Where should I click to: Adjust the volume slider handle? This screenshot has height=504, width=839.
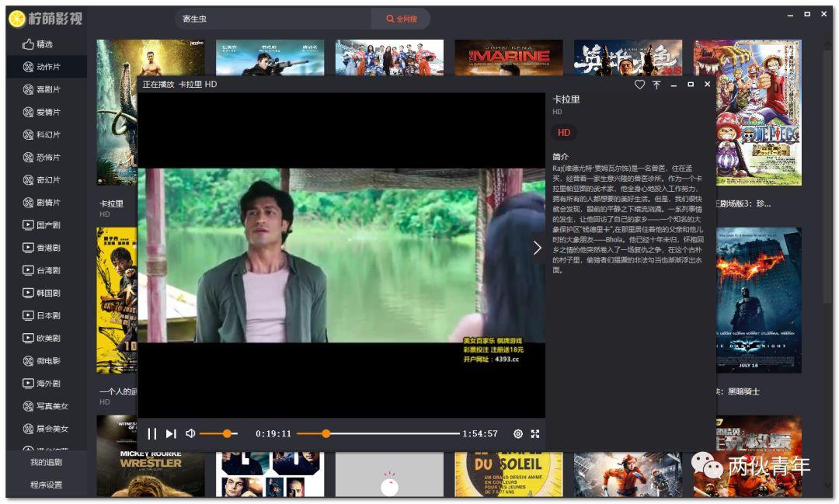[228, 433]
